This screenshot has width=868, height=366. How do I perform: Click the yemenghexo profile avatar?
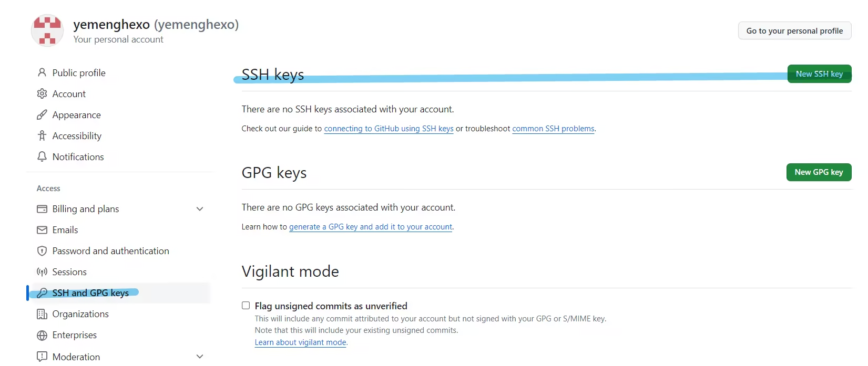click(47, 31)
